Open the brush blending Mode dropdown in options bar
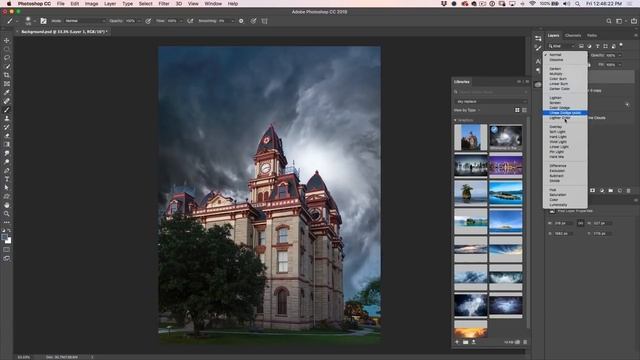The width and height of the screenshot is (640, 360). point(84,21)
